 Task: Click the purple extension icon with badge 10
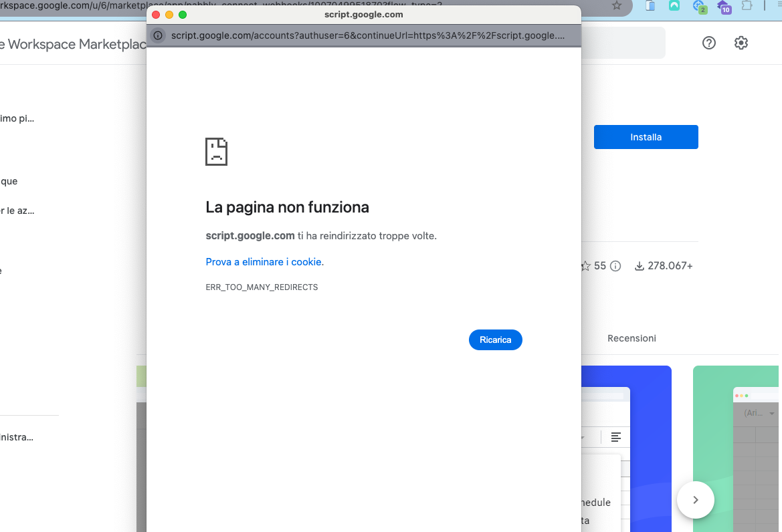(723, 6)
